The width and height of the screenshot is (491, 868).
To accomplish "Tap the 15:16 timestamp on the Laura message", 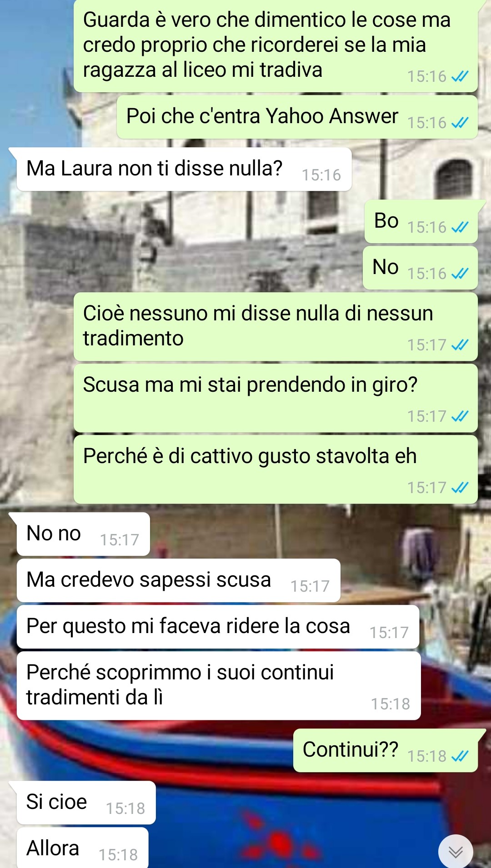I will click(x=321, y=175).
